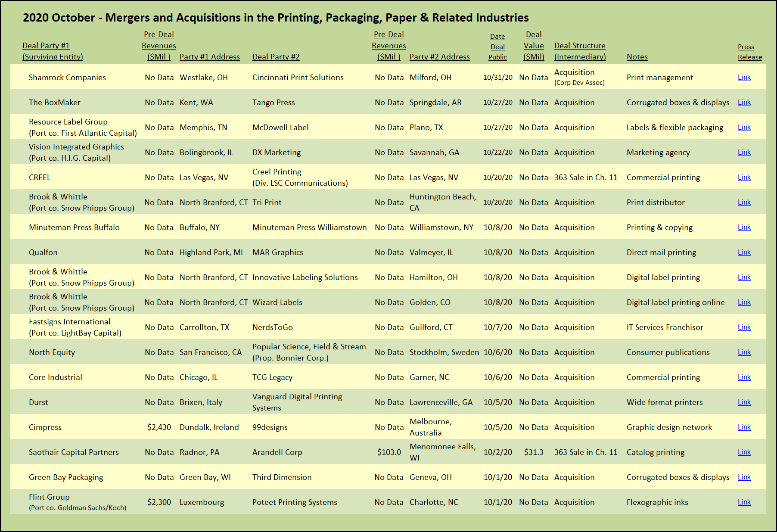Click the Link in the Cimpress row
777x532 pixels.
744,427
